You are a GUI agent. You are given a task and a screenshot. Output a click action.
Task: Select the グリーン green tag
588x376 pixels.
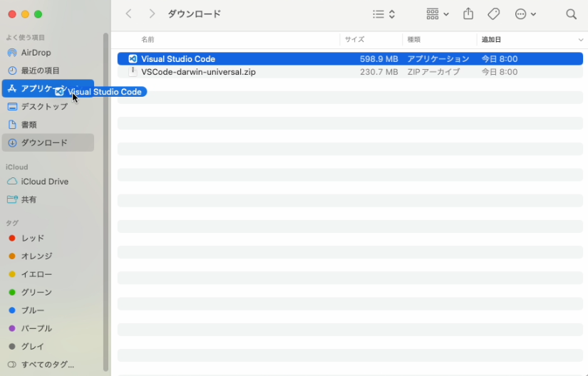pos(48,292)
